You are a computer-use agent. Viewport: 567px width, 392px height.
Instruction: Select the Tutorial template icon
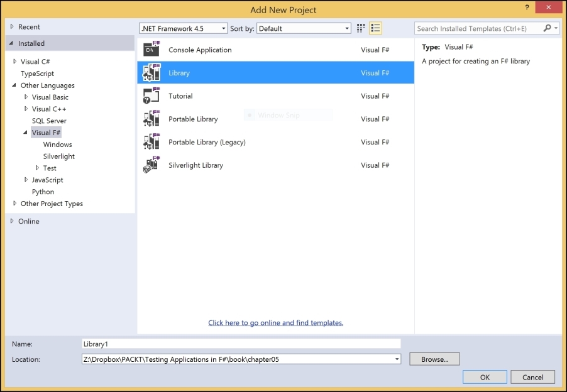[151, 95]
